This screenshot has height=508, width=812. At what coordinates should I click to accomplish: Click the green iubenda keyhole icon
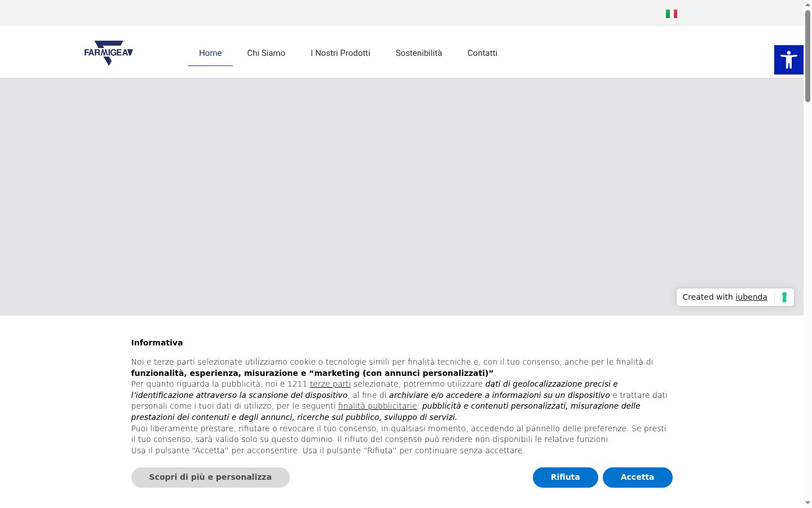point(784,297)
